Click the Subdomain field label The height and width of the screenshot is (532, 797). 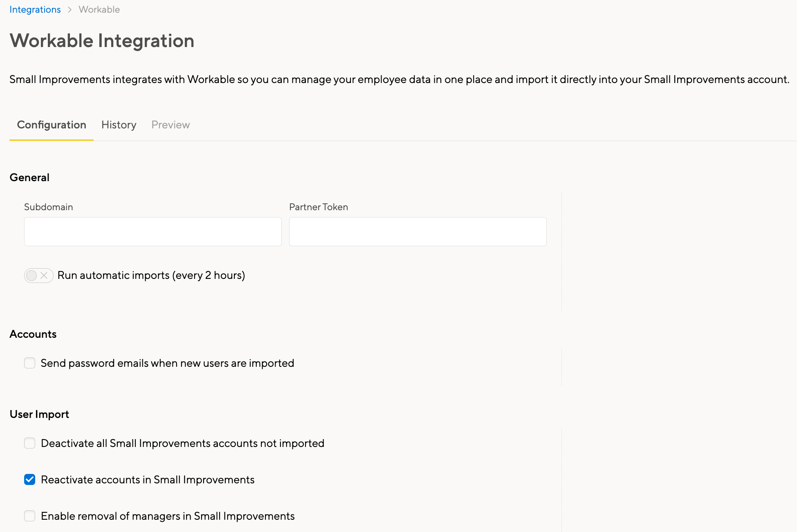[x=49, y=207]
